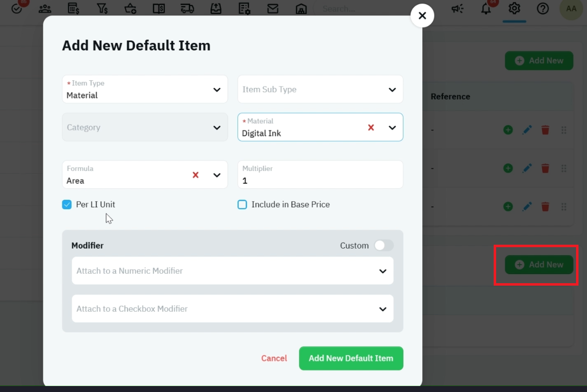Open the invoice document with dollar icon
The image size is (587, 392).
tap(73, 8)
